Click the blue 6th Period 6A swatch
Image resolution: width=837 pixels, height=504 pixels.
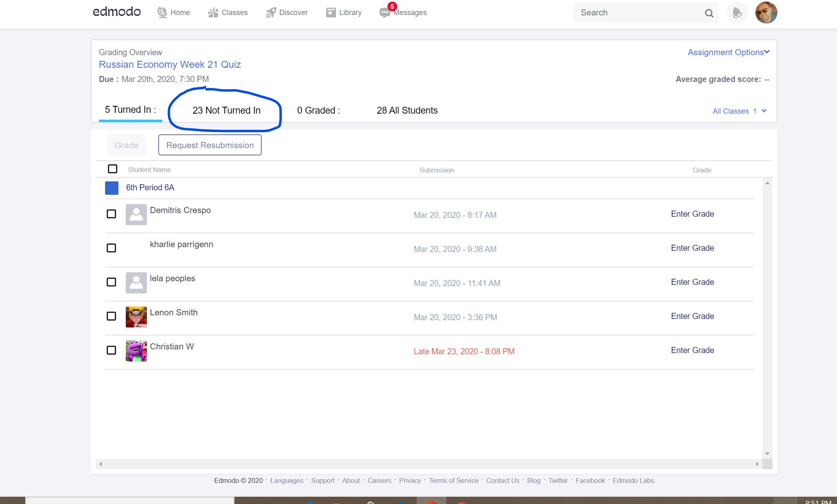pyautogui.click(x=112, y=188)
